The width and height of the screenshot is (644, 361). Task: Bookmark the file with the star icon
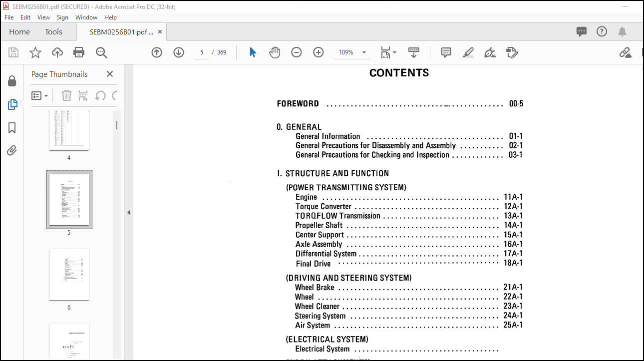pos(35,52)
